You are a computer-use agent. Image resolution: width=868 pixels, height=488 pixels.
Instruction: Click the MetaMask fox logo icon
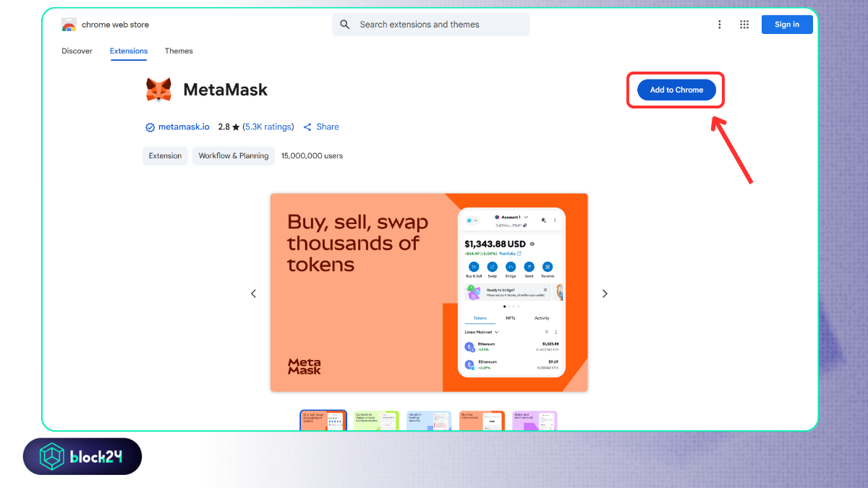(x=158, y=90)
